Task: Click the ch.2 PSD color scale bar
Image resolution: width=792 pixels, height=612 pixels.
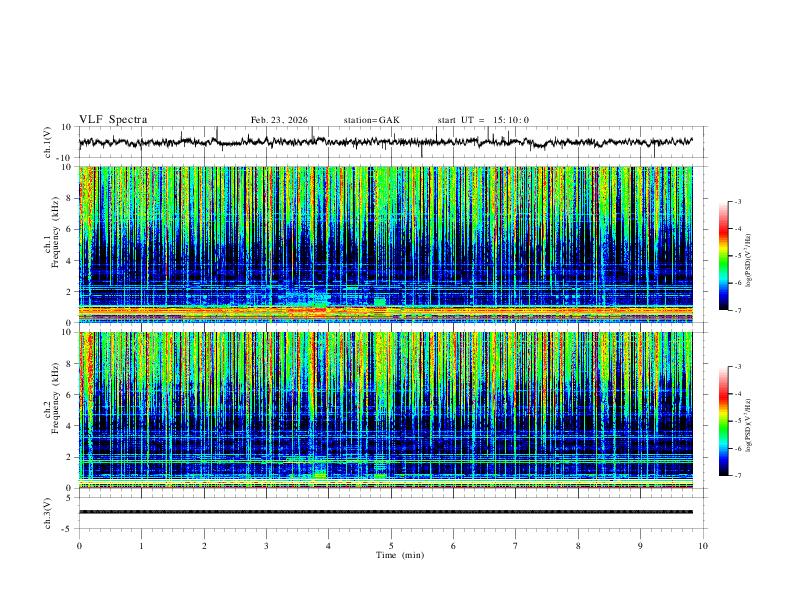Action: point(724,421)
